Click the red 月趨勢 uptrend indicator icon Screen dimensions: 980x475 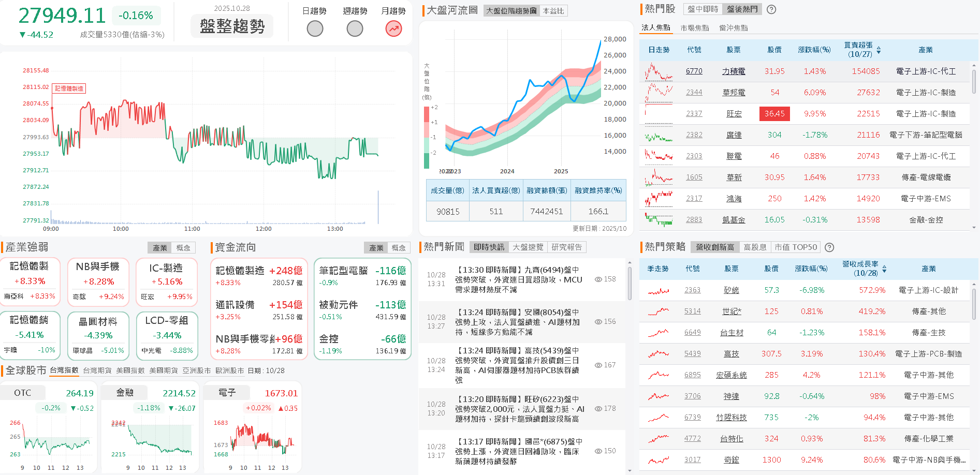point(393,29)
